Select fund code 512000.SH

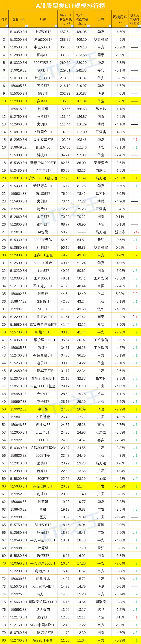click(18, 101)
